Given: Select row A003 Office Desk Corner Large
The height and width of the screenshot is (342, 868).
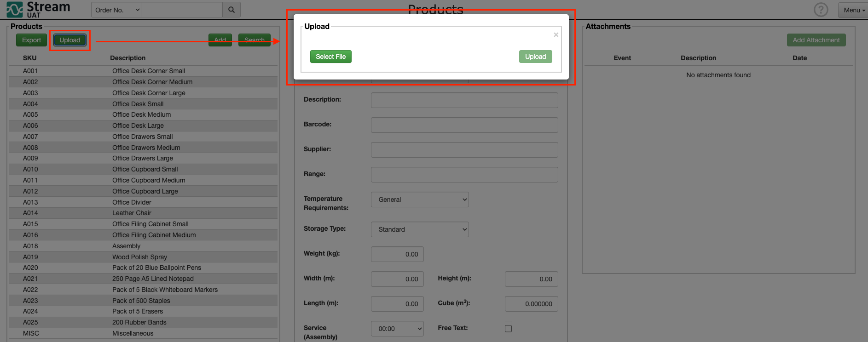Looking at the screenshot, I should coord(143,93).
